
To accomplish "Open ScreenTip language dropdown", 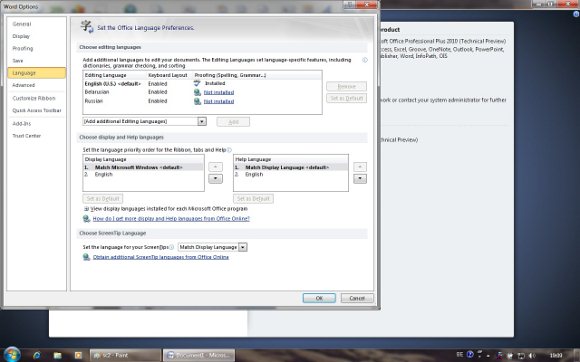I will [242, 247].
